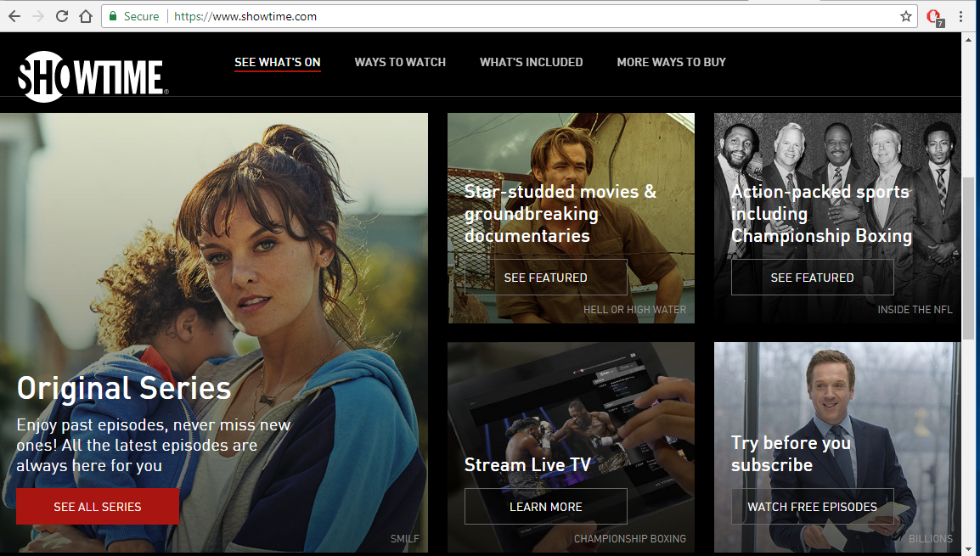Viewport: 980px width, 556px height.
Task: Open the red extension icon in toolbar
Action: [x=934, y=17]
